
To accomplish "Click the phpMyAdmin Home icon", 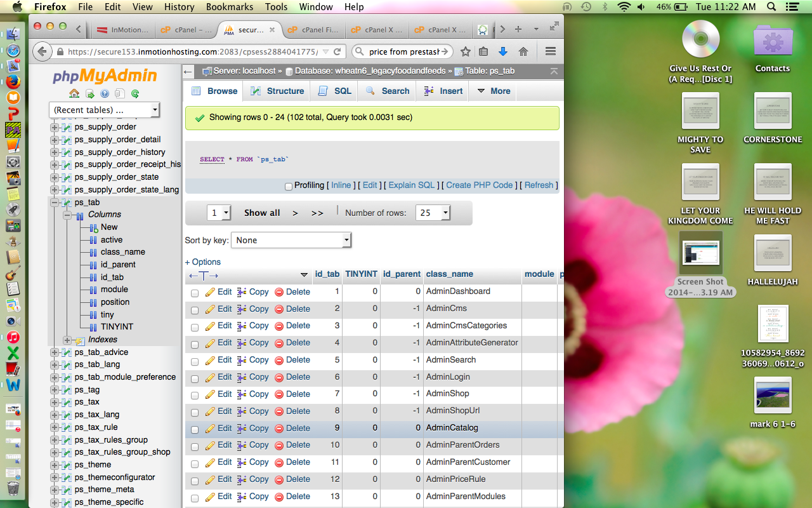I will (x=74, y=94).
